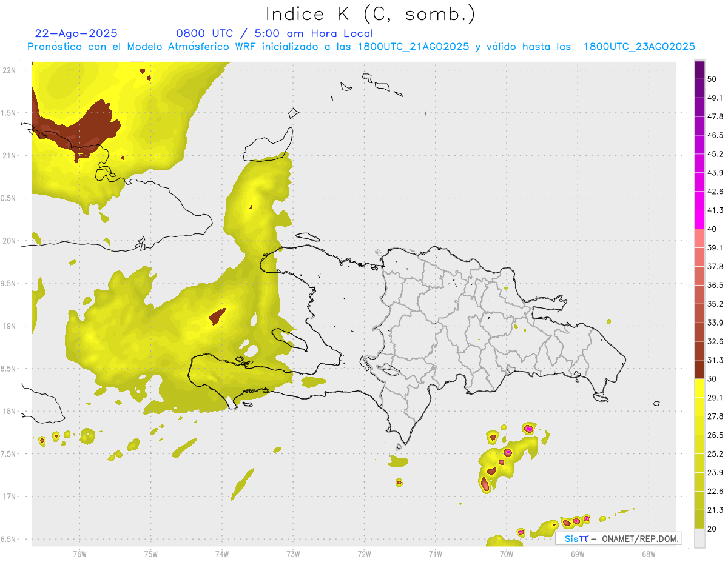Click the '21N' latitude axis label
The width and height of the screenshot is (728, 562).
click(9, 155)
